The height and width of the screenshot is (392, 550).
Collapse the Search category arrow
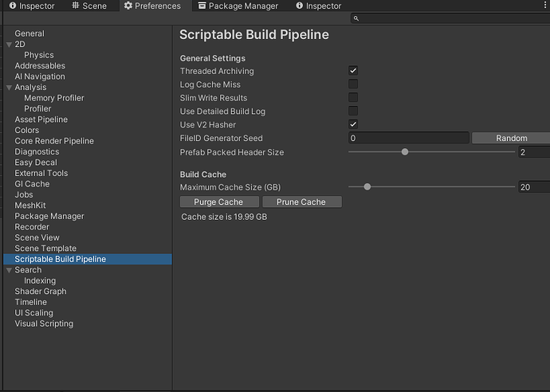tap(9, 270)
